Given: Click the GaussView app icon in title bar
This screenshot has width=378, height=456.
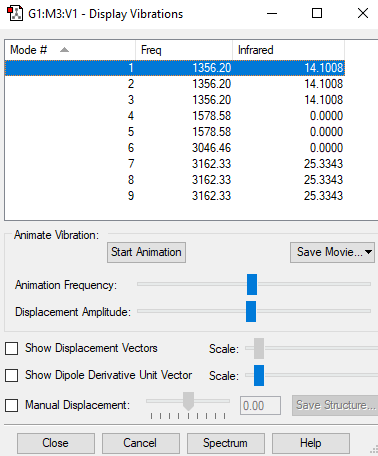Looking at the screenshot, I should [15, 14].
